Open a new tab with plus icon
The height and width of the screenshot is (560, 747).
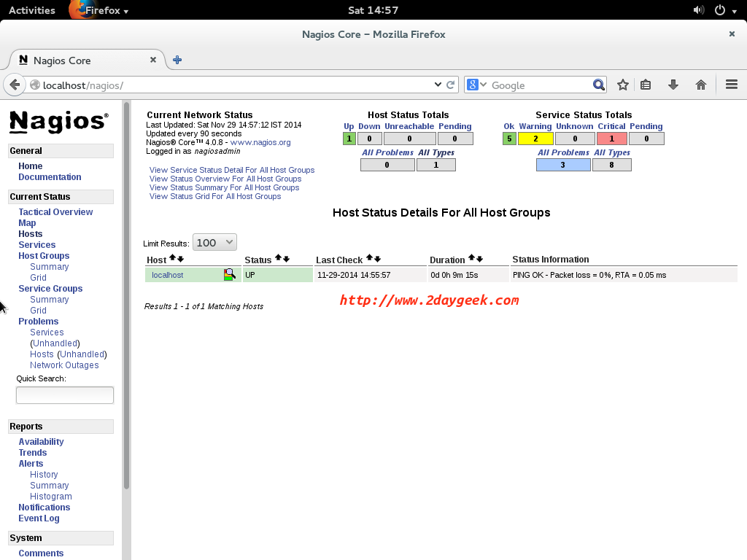[177, 60]
